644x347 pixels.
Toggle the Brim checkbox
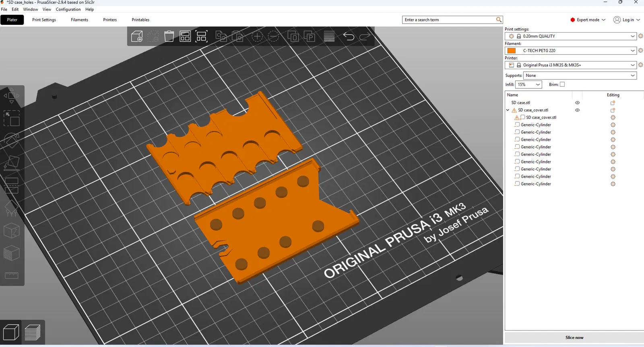[x=562, y=84]
